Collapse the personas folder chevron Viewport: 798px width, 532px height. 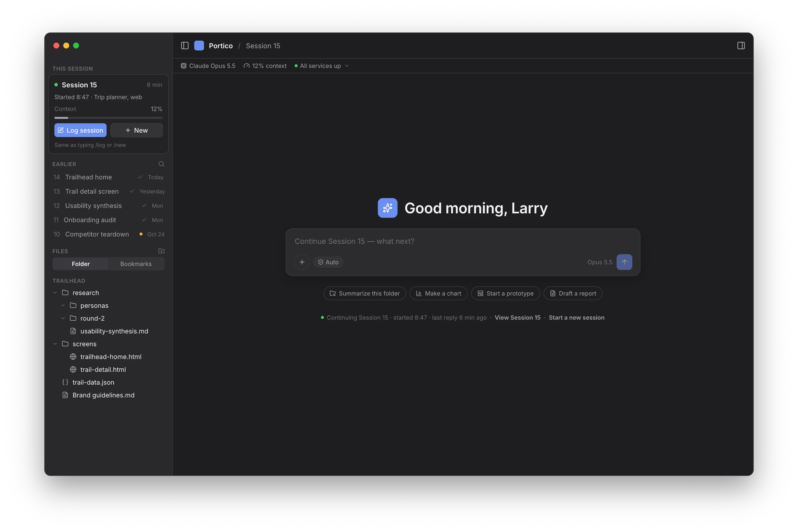[x=63, y=305]
